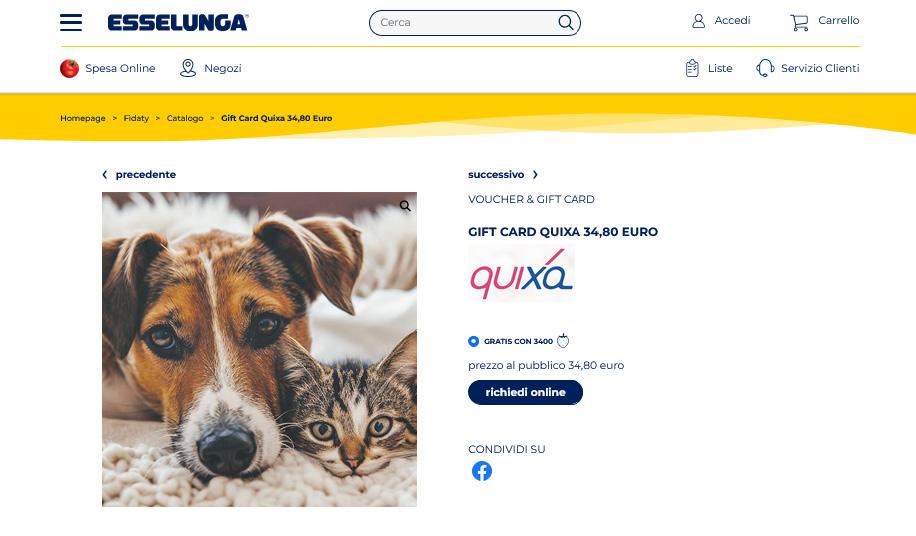Go to successivo product chevron
This screenshot has width=916, height=536.
535,175
